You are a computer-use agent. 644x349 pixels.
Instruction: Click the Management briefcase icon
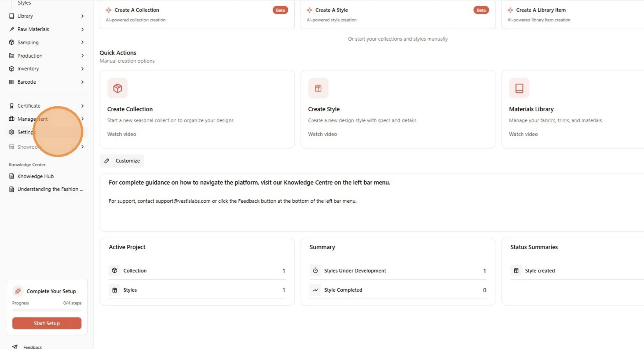(x=12, y=119)
